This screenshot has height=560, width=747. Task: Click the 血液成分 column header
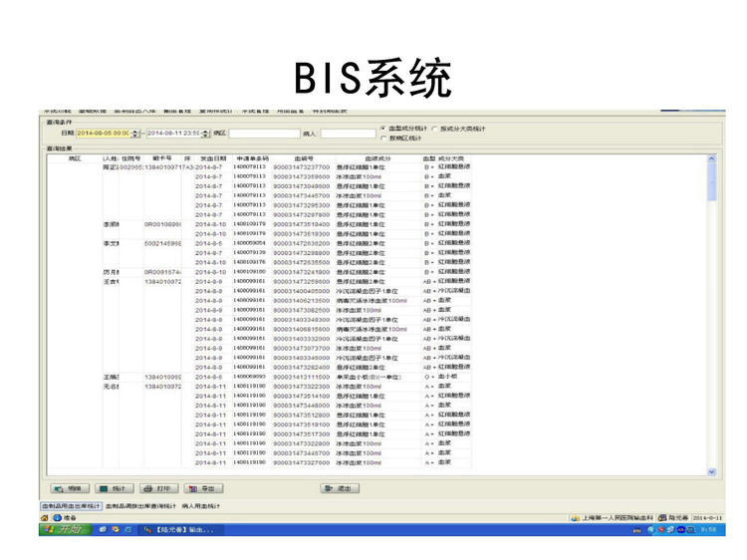point(377,158)
